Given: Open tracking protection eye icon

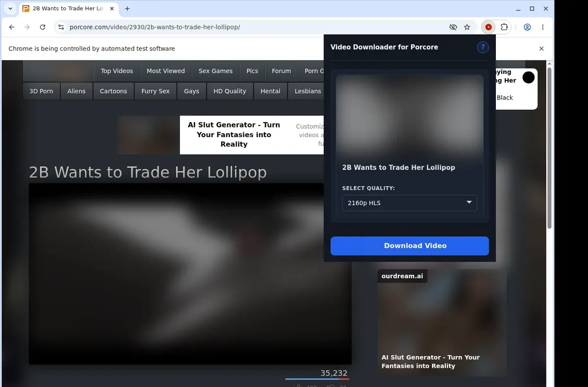Looking at the screenshot, I should [453, 27].
